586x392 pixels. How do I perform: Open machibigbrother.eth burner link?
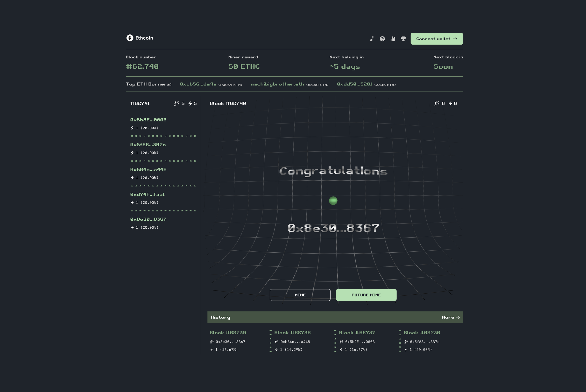point(277,84)
